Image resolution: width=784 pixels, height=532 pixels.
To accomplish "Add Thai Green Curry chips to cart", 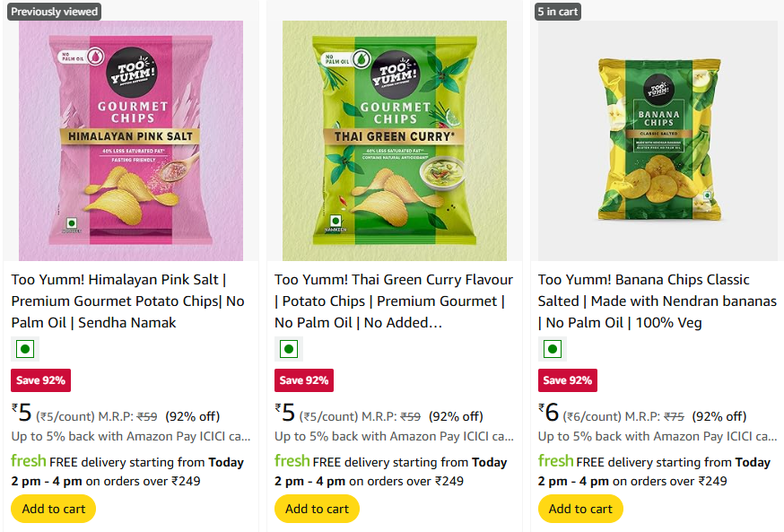I will click(x=317, y=509).
